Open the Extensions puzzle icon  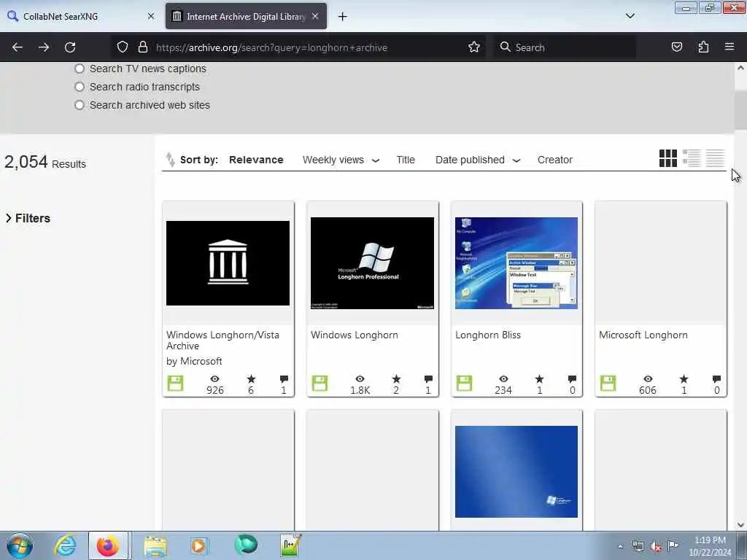pyautogui.click(x=703, y=47)
